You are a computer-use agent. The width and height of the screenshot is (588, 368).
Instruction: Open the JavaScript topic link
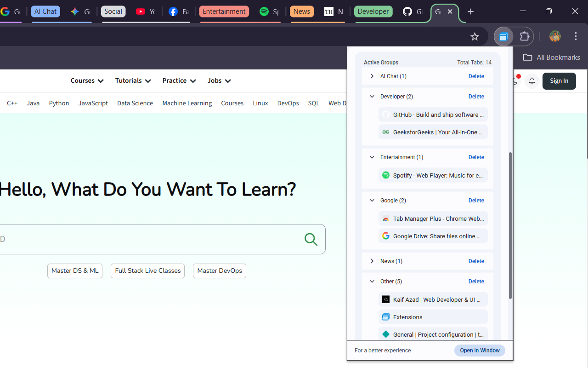pyautogui.click(x=93, y=103)
